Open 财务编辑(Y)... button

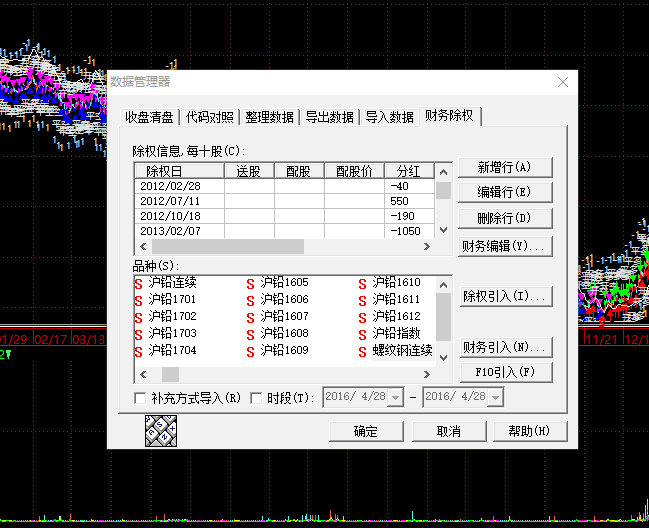[505, 247]
